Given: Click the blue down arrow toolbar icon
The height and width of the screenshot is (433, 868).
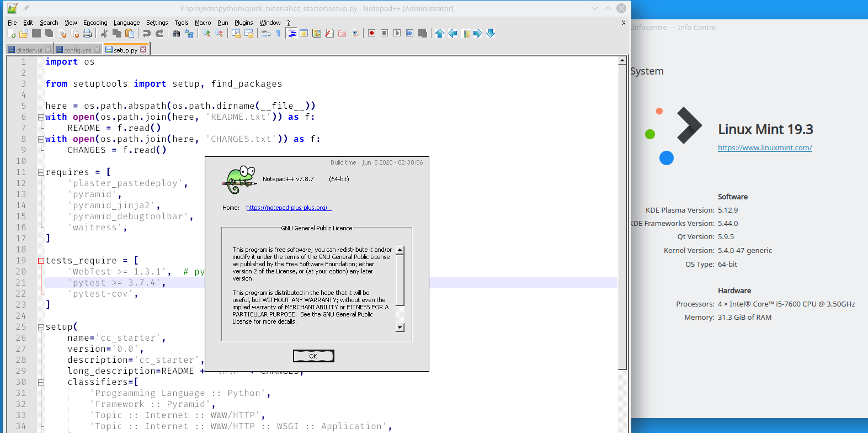Looking at the screenshot, I should (x=490, y=33).
